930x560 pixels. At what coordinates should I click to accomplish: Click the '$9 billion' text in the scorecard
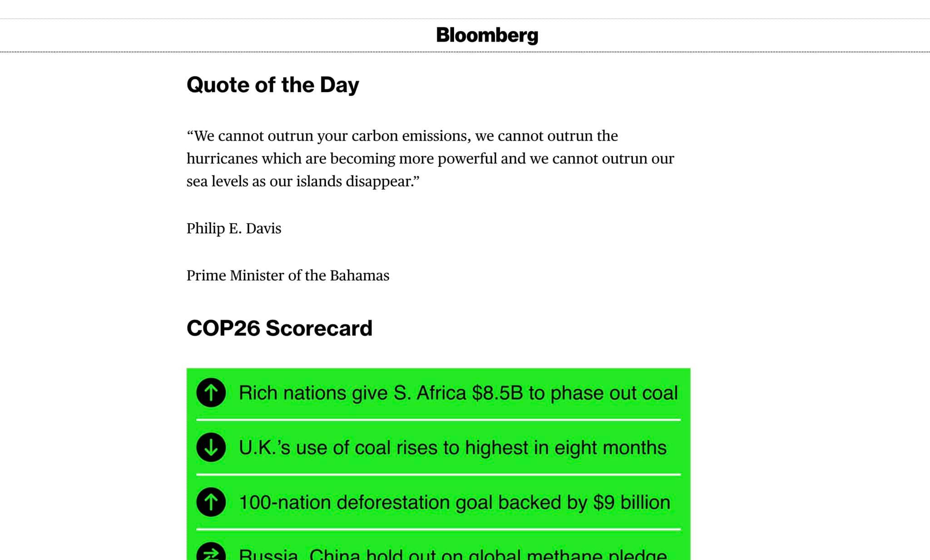pos(632,503)
